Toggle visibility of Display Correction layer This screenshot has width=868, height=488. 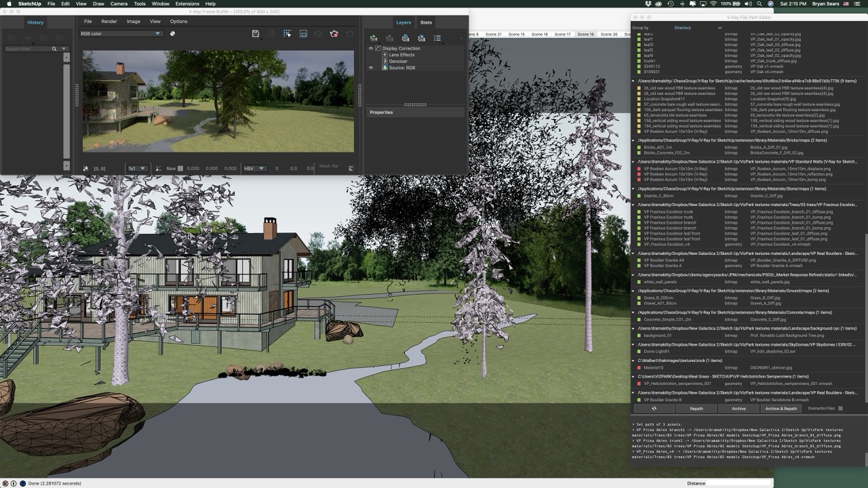tap(371, 48)
